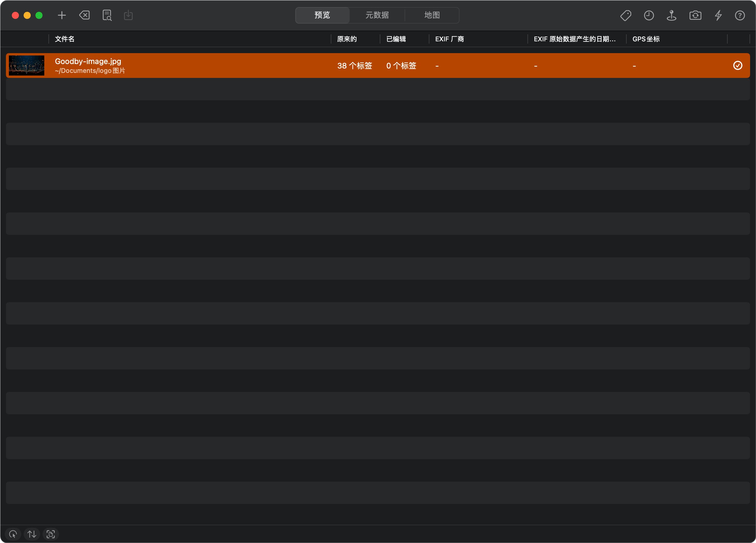Switch to the 地图 tab
The image size is (756, 543).
pyautogui.click(x=432, y=15)
